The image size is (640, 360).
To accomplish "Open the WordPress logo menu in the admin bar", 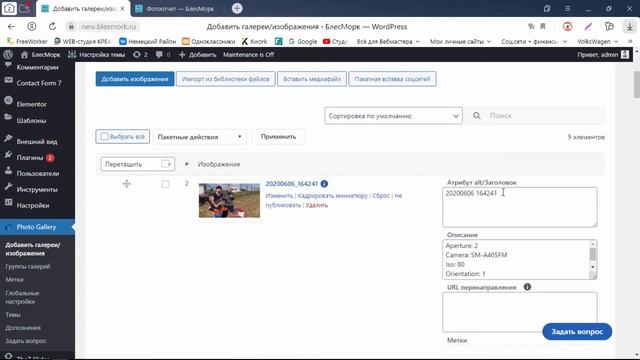I will point(8,54).
